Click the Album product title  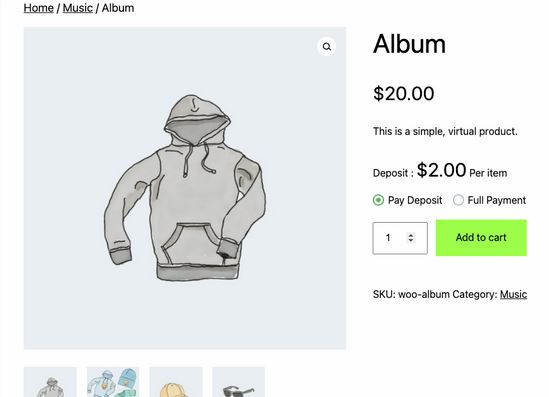tap(409, 44)
